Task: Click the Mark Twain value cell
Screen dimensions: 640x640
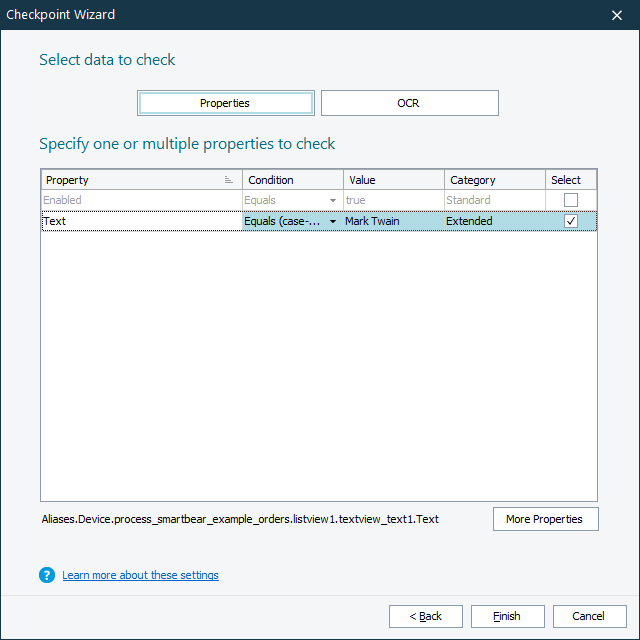Action: (392, 221)
